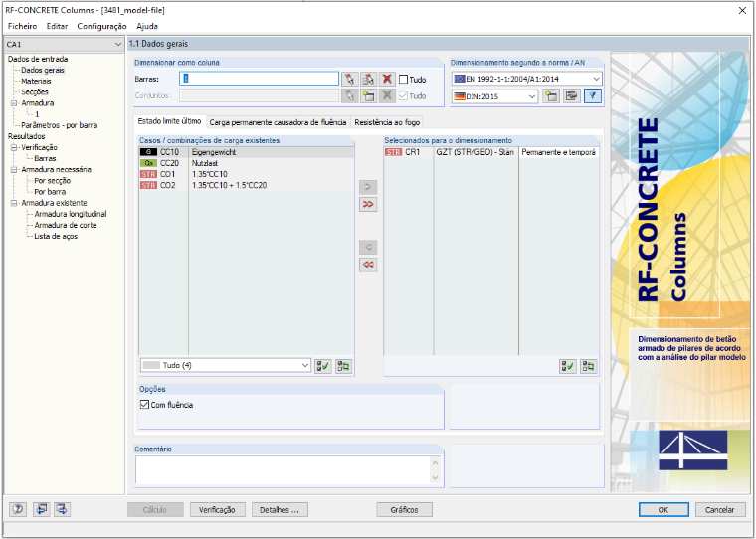Select Armadura longitudinal tree item
The width and height of the screenshot is (756, 539).
pos(71,214)
